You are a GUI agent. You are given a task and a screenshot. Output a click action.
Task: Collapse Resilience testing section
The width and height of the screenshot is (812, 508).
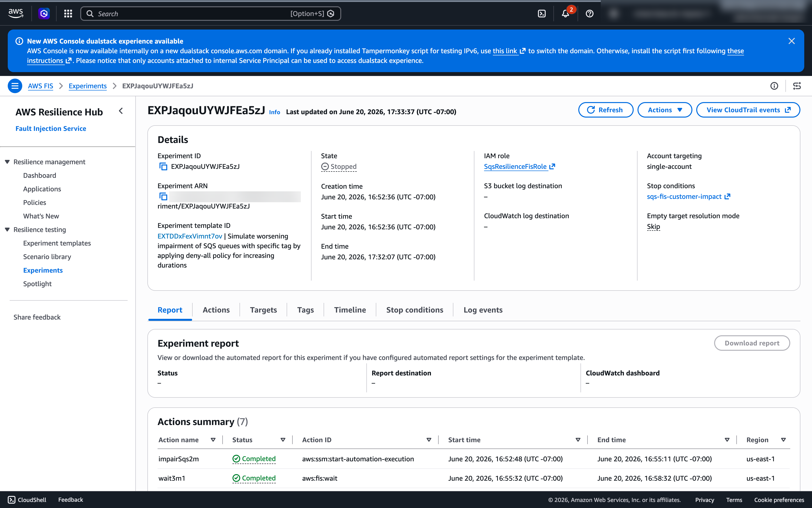tap(7, 230)
